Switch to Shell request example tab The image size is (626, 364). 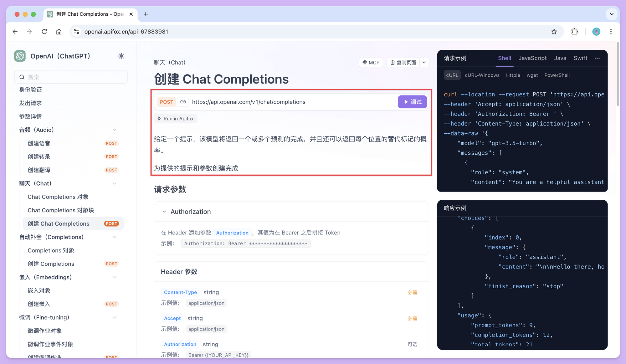504,58
